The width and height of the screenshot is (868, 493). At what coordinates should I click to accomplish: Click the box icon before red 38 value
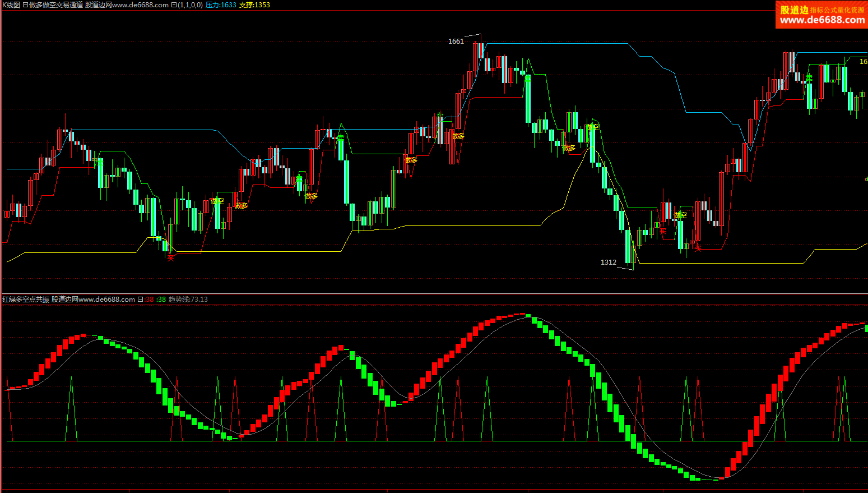(141, 300)
